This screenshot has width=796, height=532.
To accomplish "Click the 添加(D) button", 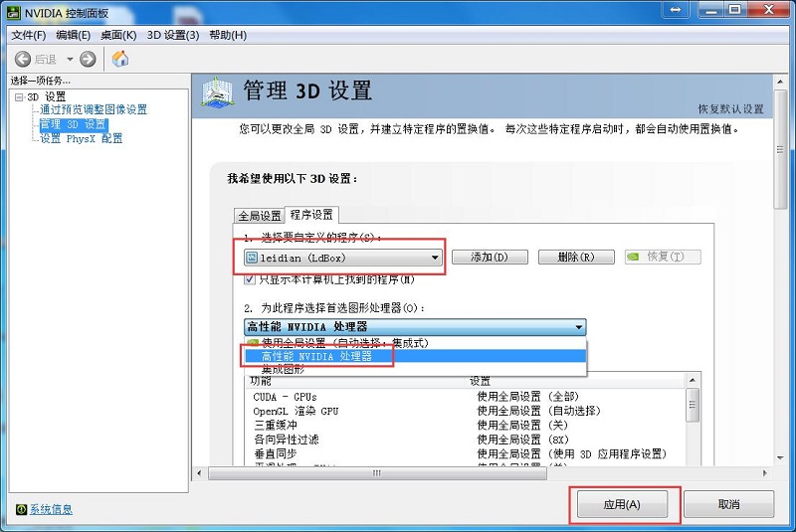I will [490, 258].
